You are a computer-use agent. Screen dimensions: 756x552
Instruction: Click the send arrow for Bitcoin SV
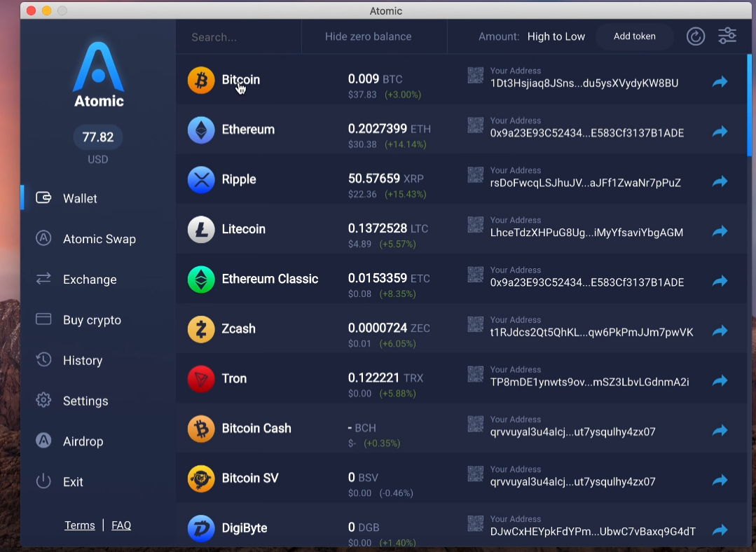(720, 480)
